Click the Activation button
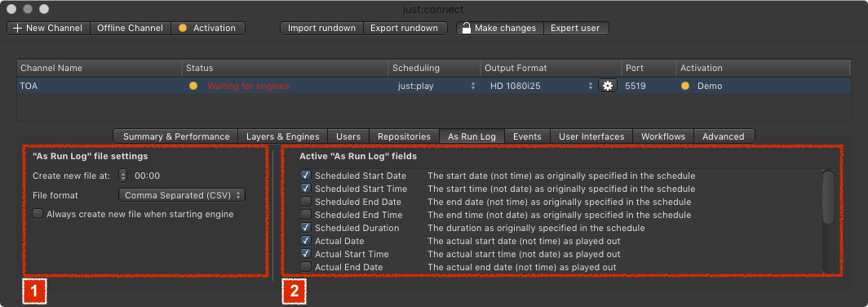 207,28
